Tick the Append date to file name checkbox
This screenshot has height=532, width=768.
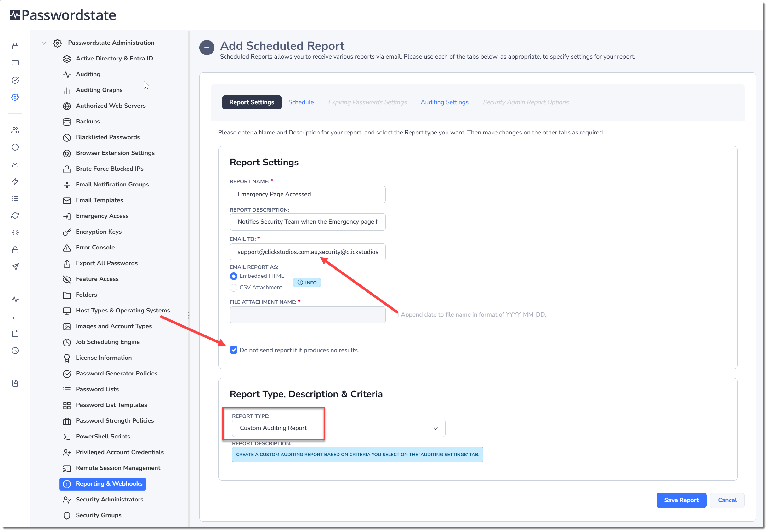coord(395,315)
